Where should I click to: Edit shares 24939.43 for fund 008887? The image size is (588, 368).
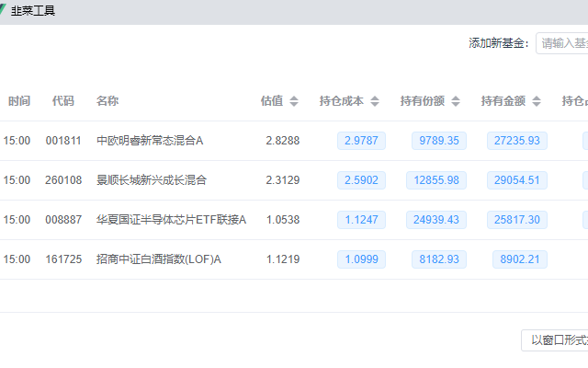pyautogui.click(x=436, y=220)
